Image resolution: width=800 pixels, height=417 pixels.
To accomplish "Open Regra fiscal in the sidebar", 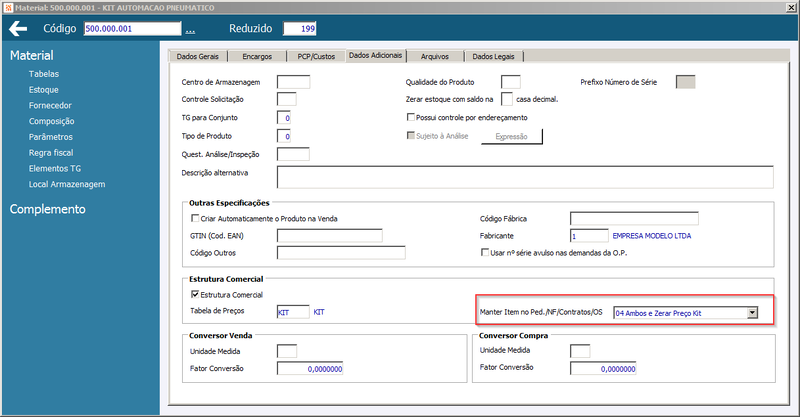I will (51, 153).
